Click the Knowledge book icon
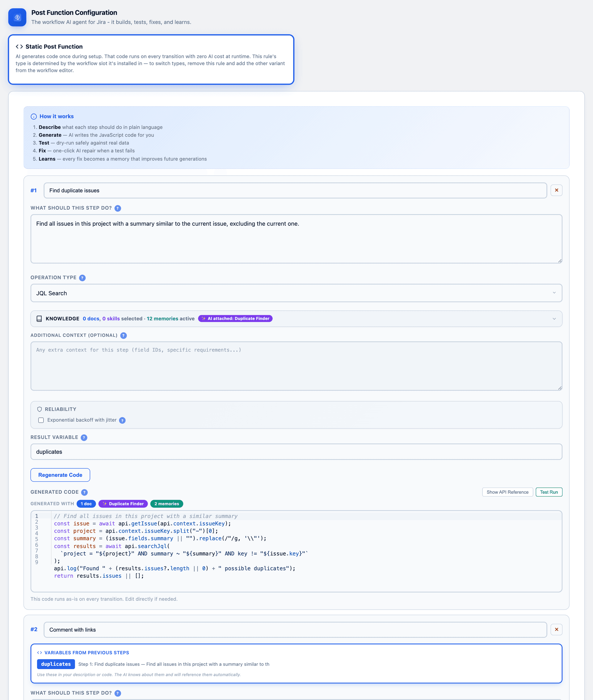This screenshot has height=700, width=593. [x=39, y=319]
